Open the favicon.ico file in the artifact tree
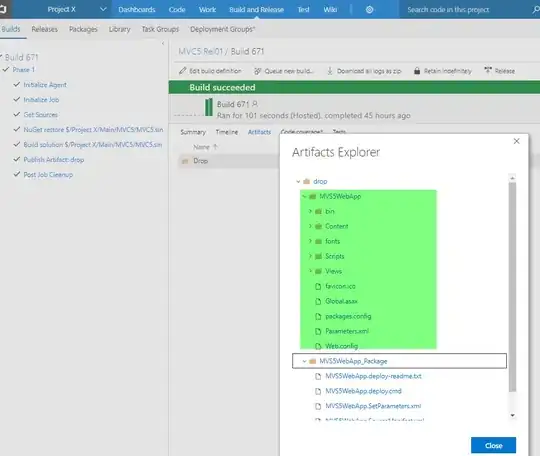This screenshot has height=456, width=540. [340, 286]
